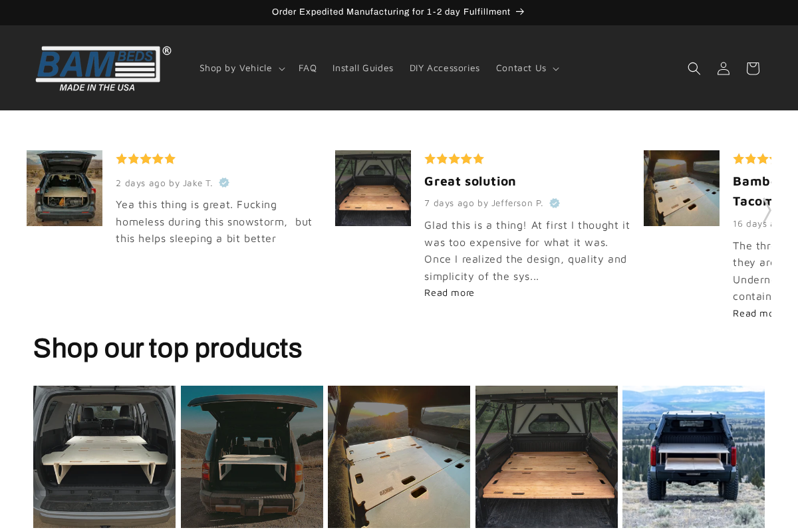
Task: Open the FAQ menu item
Action: tap(307, 68)
